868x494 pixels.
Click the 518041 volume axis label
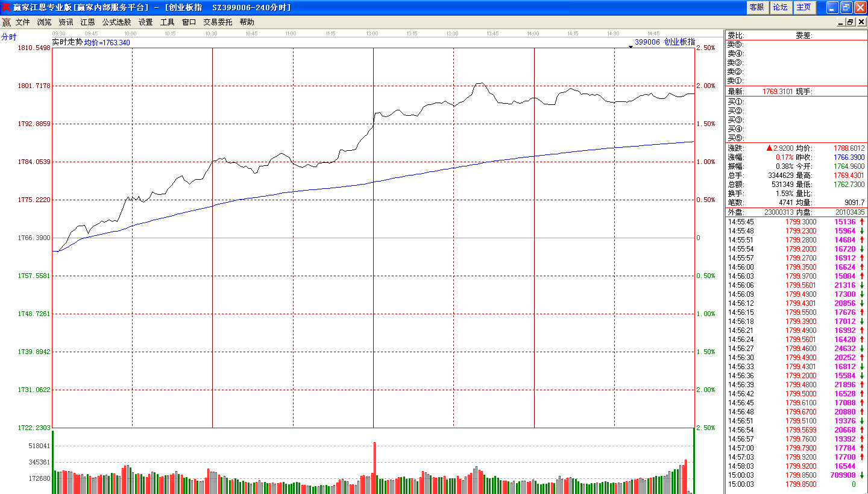click(40, 446)
